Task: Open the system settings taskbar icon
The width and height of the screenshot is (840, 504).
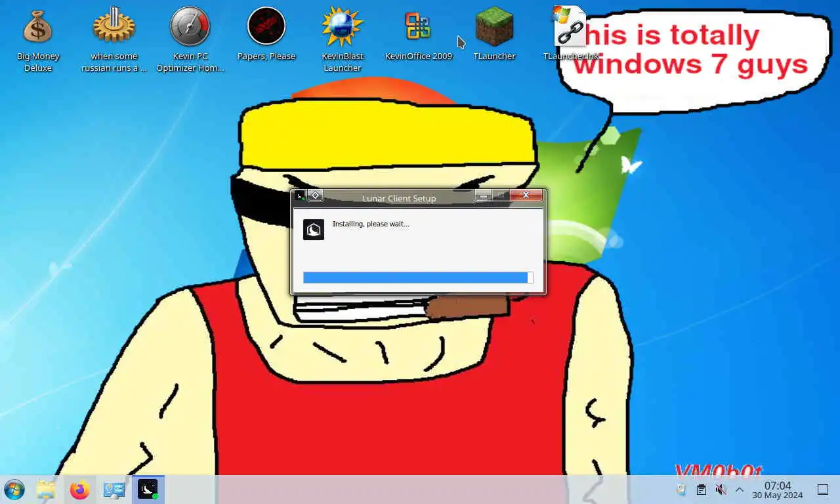Action: click(114, 490)
